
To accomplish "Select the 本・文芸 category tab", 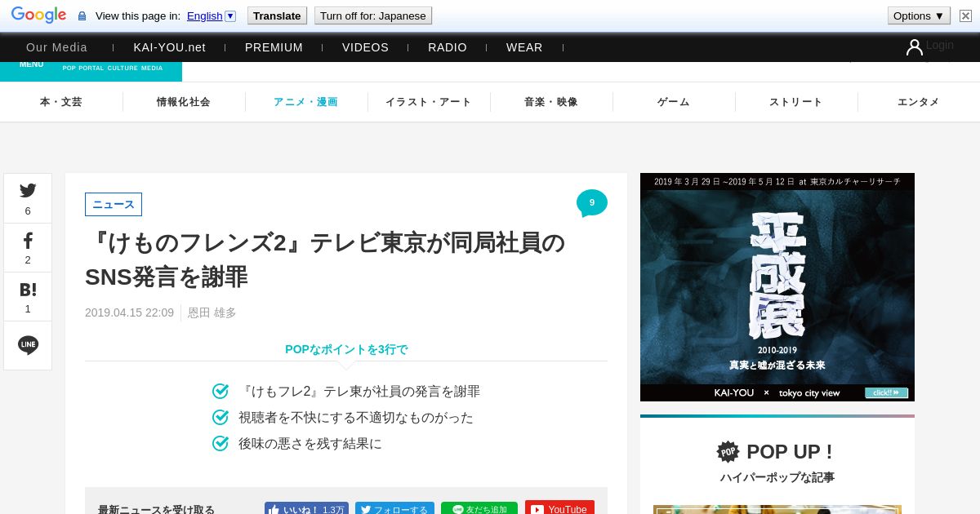I will (61, 102).
